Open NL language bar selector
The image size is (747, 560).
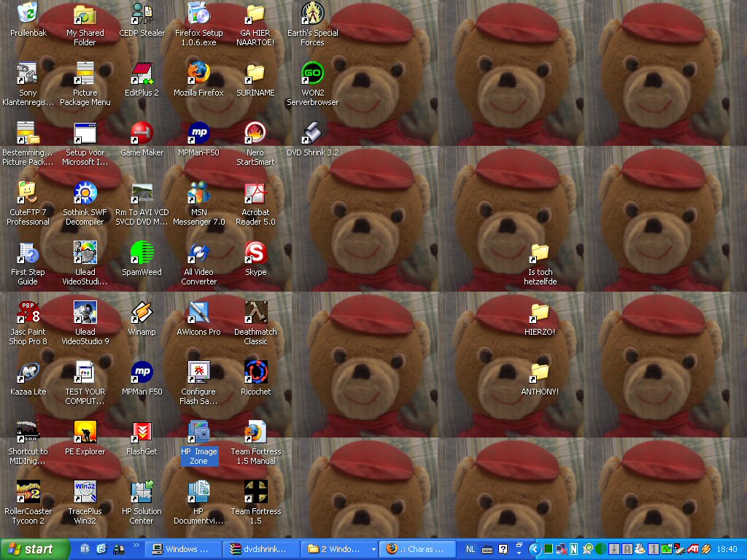(x=471, y=549)
